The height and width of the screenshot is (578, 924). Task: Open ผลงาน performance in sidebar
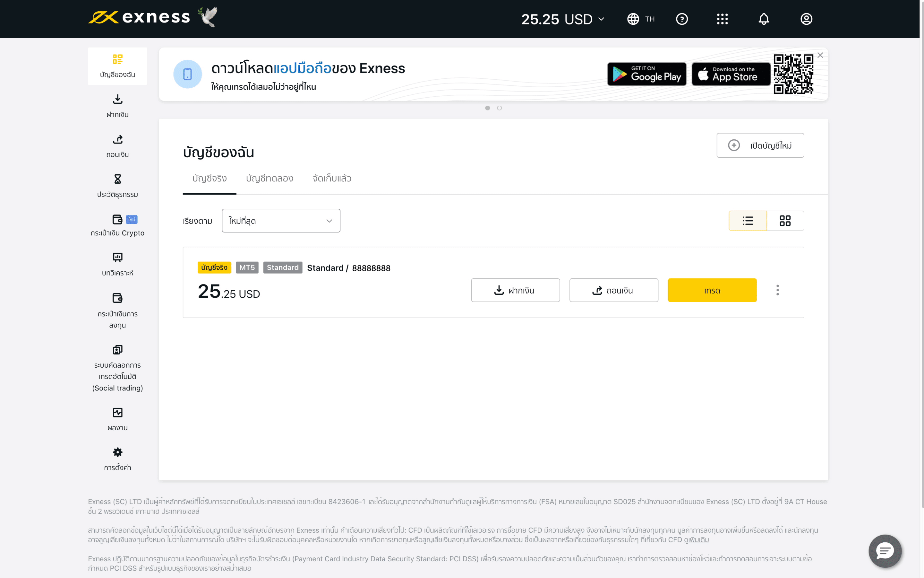click(118, 419)
